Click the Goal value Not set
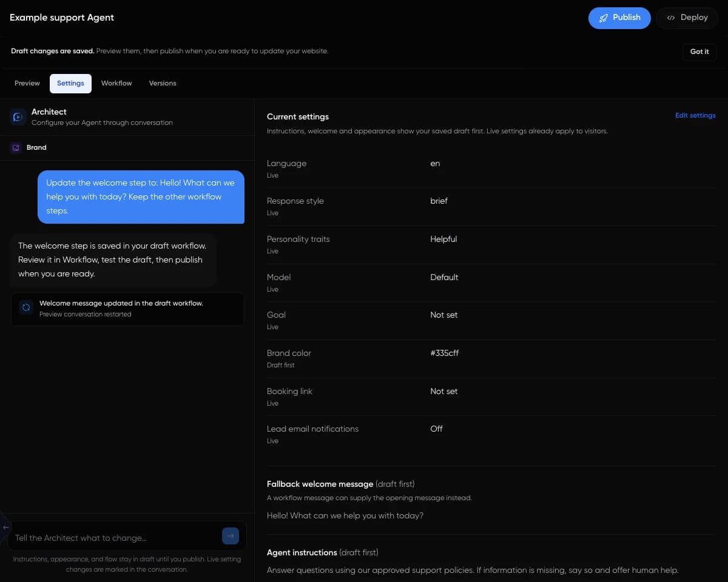Viewport: 728px width, 582px height. click(444, 315)
